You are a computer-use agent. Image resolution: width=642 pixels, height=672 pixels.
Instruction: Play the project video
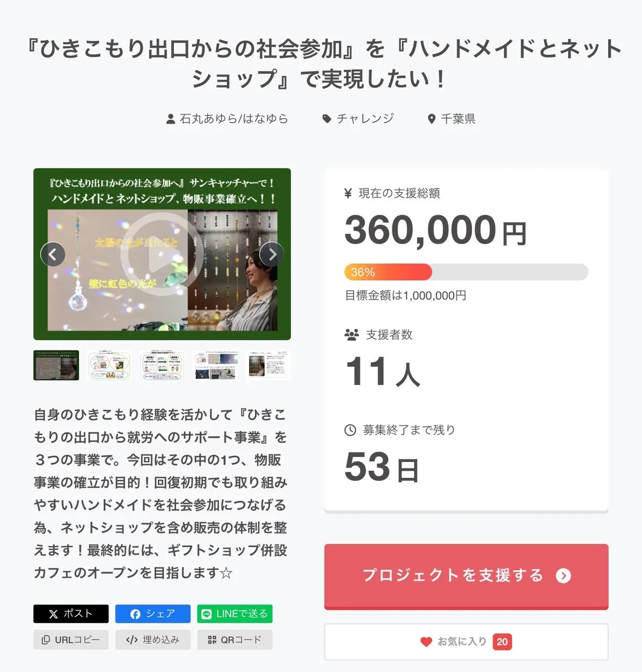coord(162,254)
